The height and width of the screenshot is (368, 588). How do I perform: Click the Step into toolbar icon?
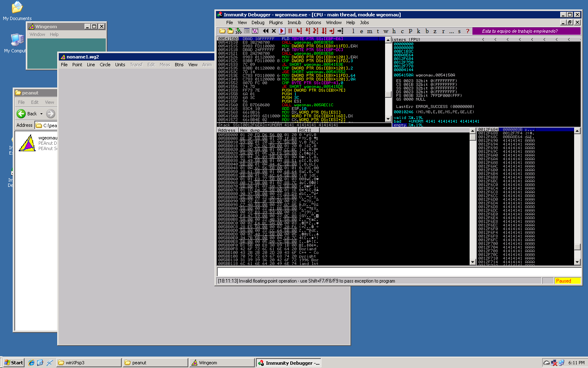pyautogui.click(x=299, y=31)
